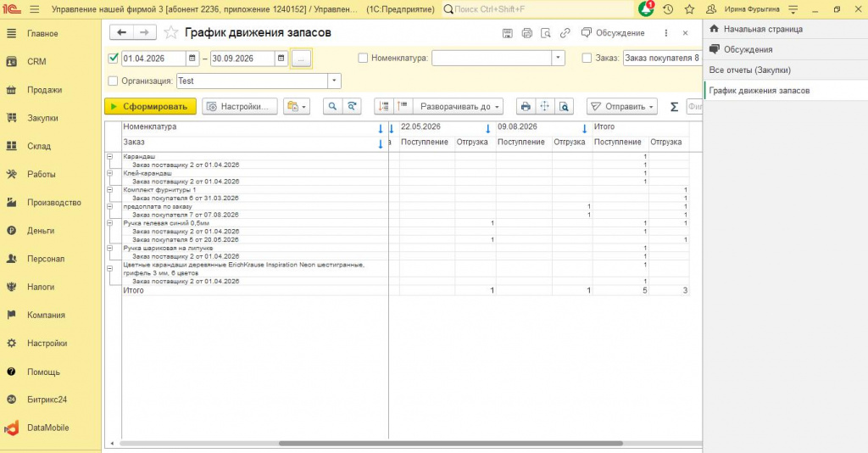Open the hamburger main menu icon
The height and width of the screenshot is (453, 868).
click(x=34, y=9)
